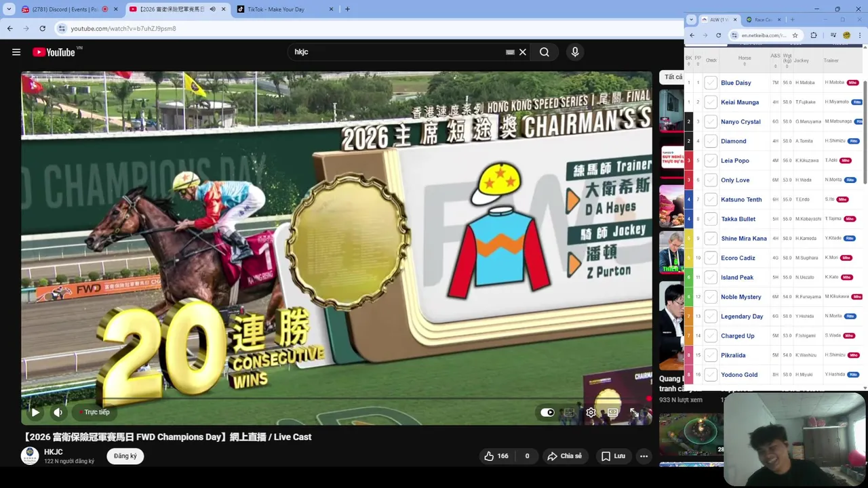Toggle the autoplay switch in the player
The height and width of the screenshot is (488, 868).
pyautogui.click(x=547, y=412)
